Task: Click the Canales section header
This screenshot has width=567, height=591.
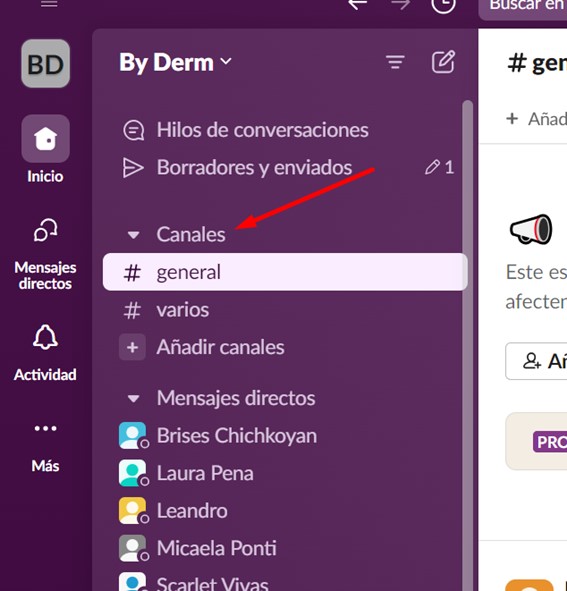Action: coord(191,234)
